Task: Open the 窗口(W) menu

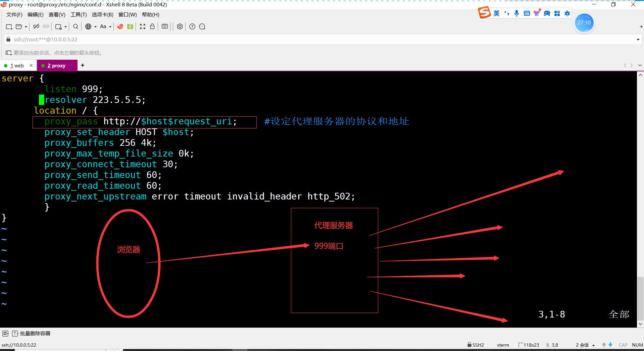Action: point(128,15)
